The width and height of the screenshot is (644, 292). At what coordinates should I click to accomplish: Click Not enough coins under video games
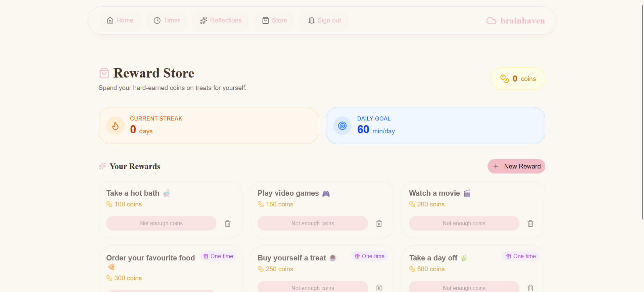pyautogui.click(x=313, y=224)
